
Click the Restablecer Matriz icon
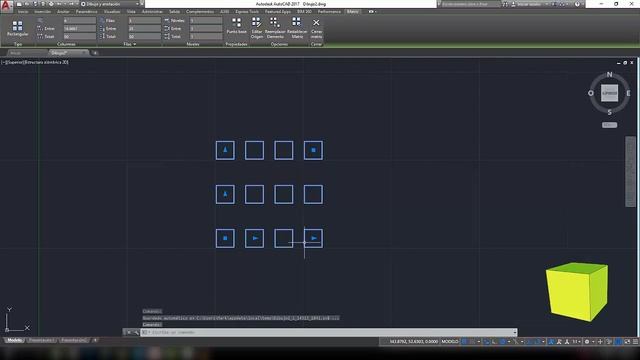[297, 22]
